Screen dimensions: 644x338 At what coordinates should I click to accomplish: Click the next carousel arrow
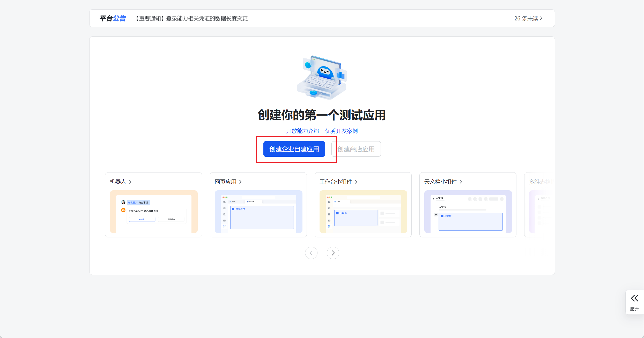click(x=333, y=253)
